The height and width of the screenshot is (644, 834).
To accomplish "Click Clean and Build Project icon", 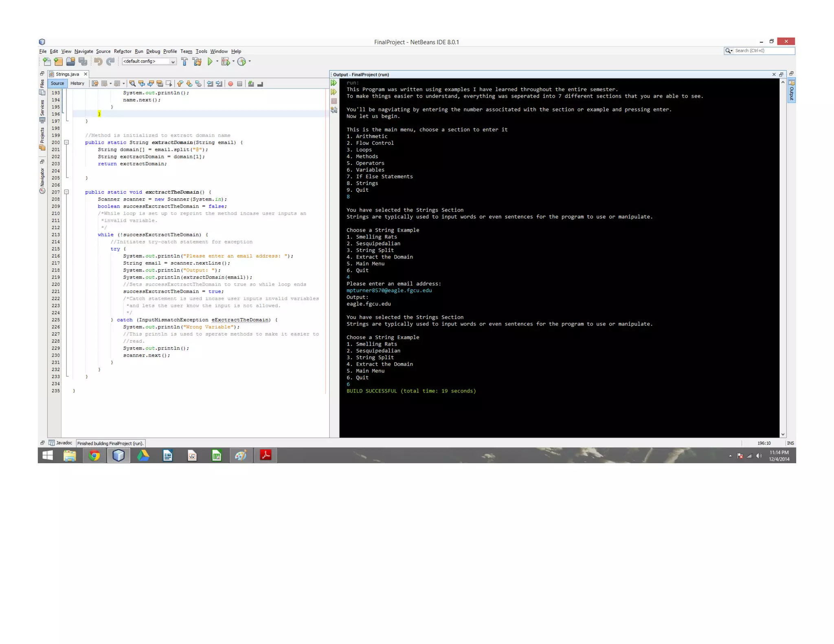I will coord(197,61).
